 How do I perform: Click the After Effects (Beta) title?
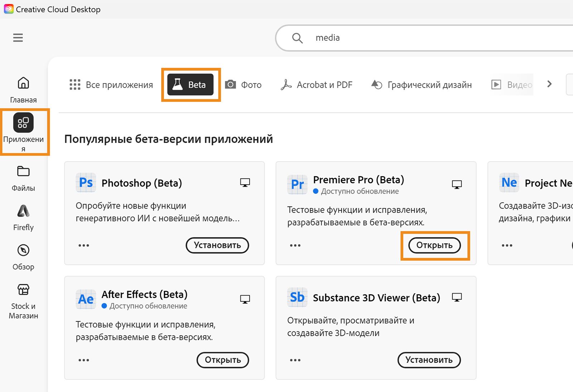point(144,294)
